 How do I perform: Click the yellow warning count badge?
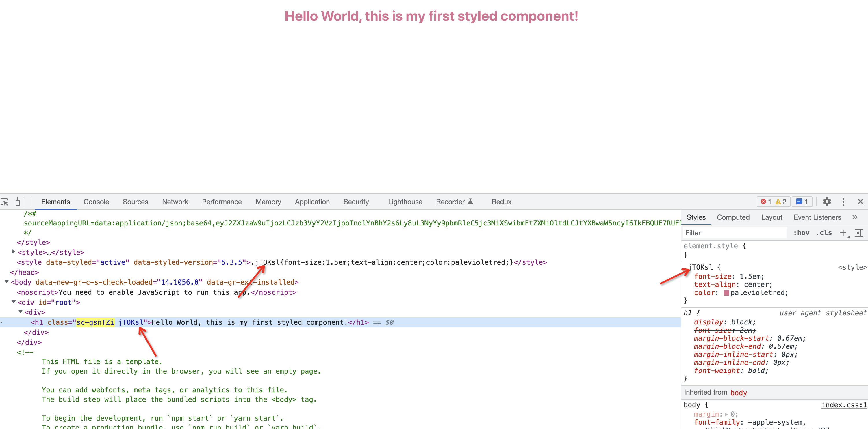[781, 202]
